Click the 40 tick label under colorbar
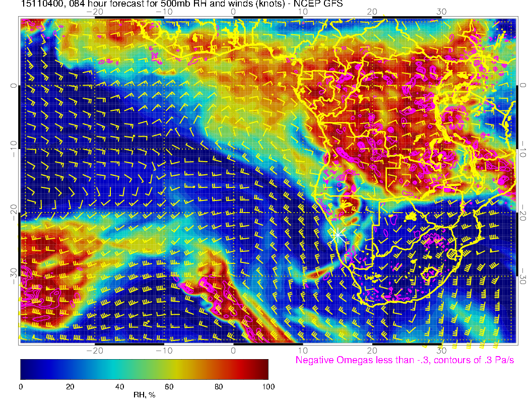532x411 pixels. [119, 386]
